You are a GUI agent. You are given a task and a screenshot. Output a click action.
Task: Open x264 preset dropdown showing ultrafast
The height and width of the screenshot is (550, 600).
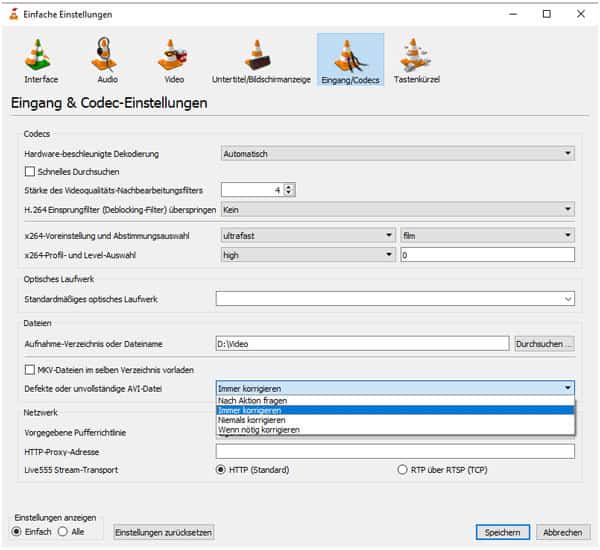(x=308, y=235)
